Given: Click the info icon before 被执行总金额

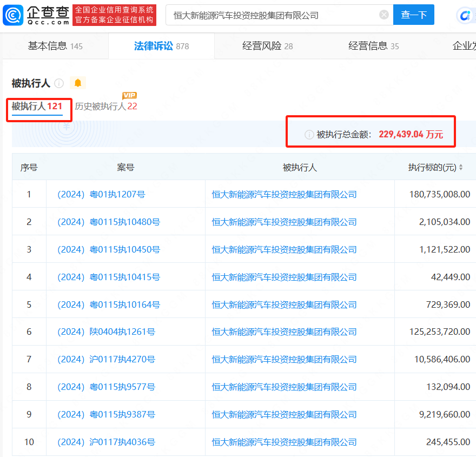Looking at the screenshot, I should [309, 135].
